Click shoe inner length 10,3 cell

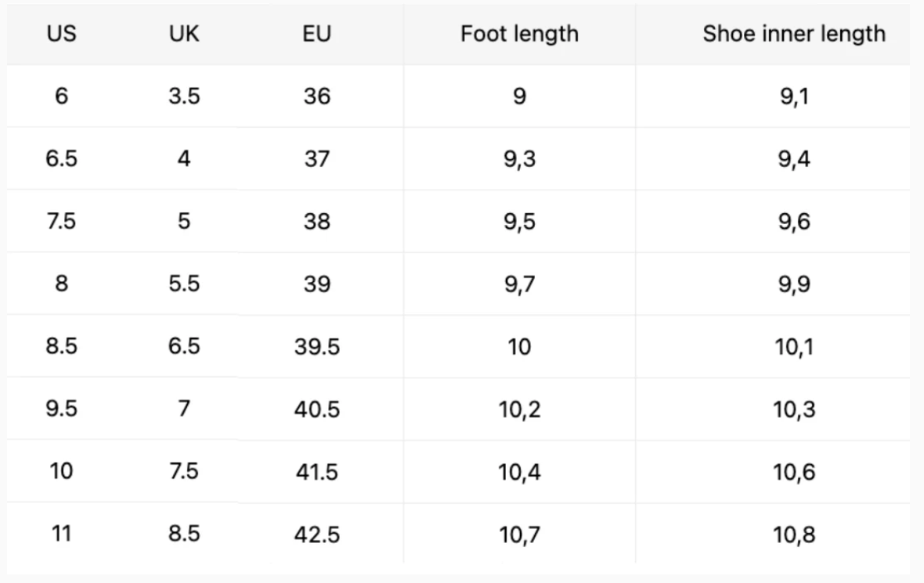point(794,410)
